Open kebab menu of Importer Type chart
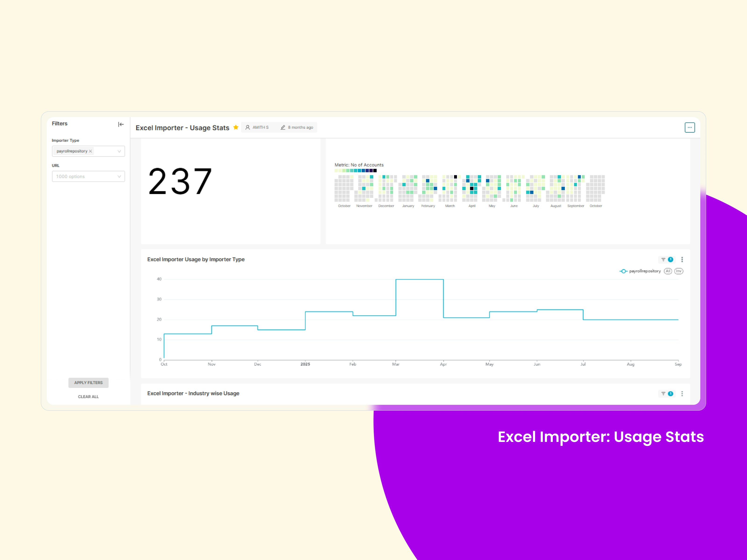Screen dimensions: 747x560 682,259
